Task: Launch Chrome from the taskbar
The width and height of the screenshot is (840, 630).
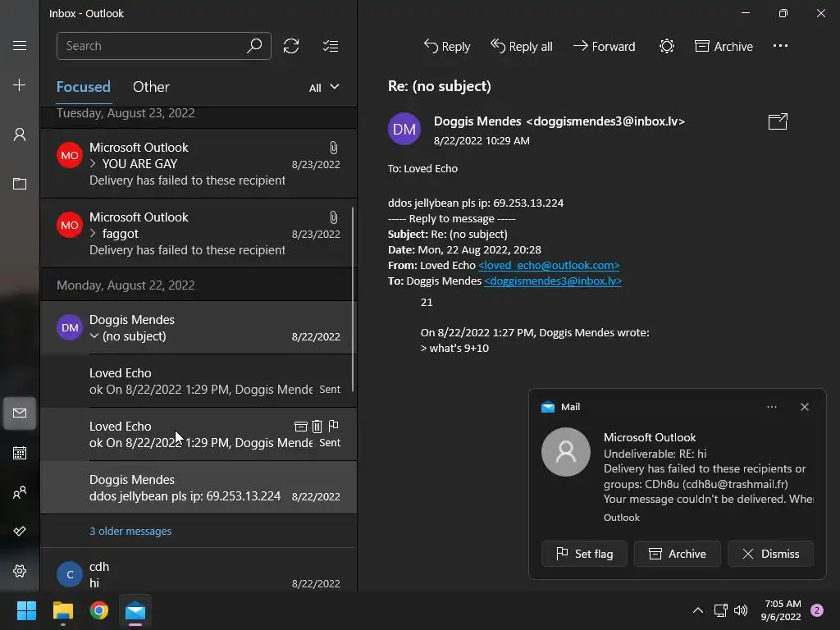Action: [99, 610]
